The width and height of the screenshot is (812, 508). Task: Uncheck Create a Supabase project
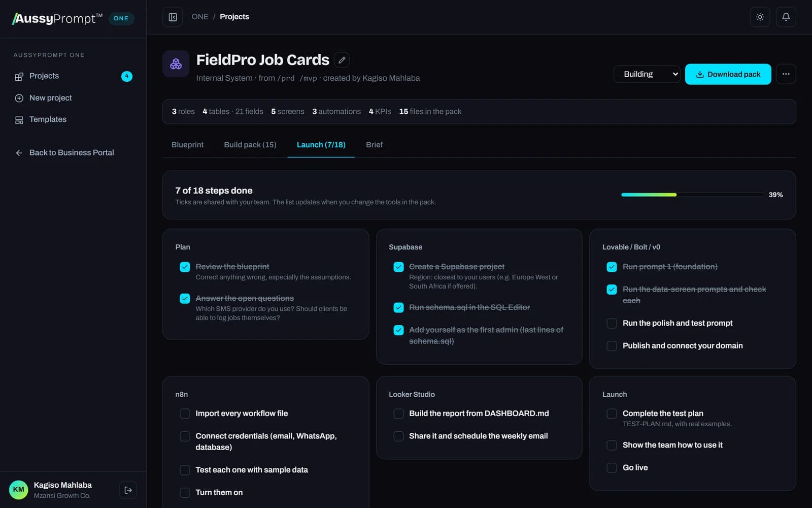coord(398,267)
